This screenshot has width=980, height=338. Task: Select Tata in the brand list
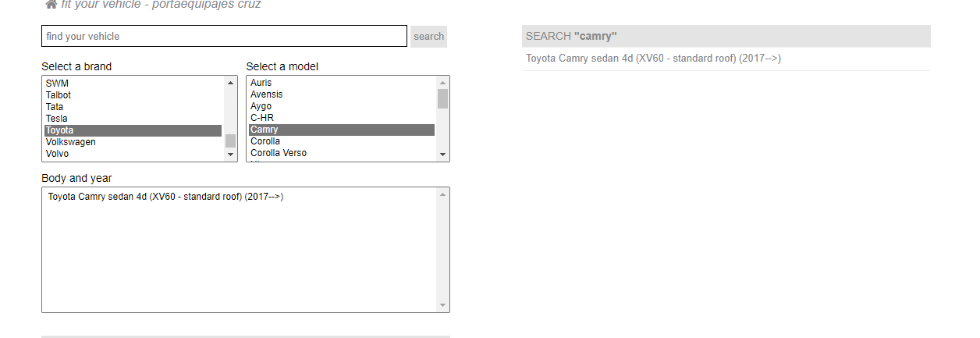click(x=133, y=107)
